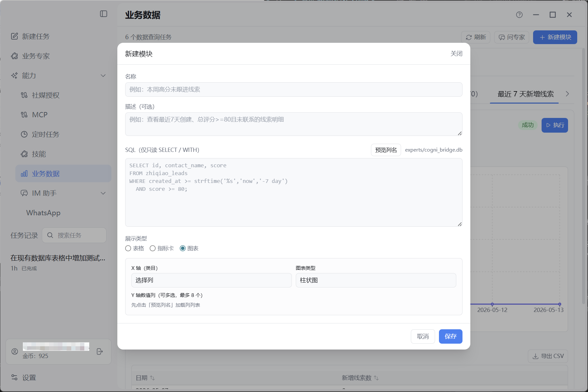Screen dimensions: 588x392
Task: Expand the IM 助手 chevron
Action: pos(103,193)
